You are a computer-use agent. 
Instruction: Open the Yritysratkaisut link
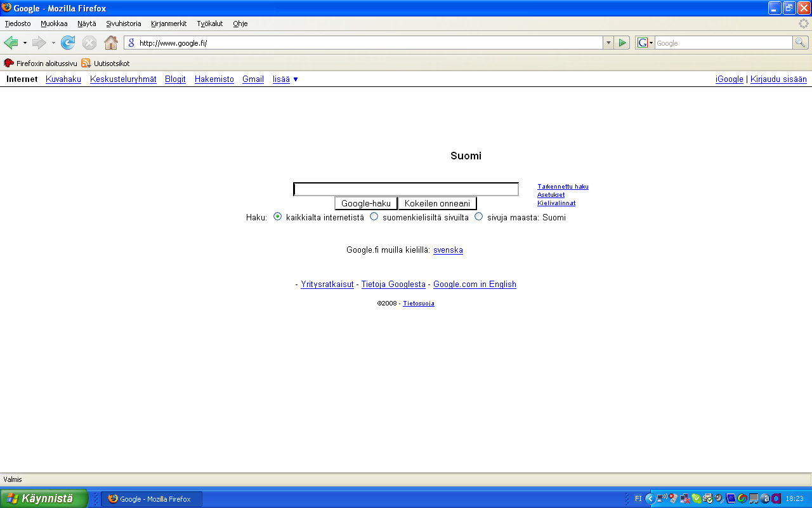pyautogui.click(x=327, y=284)
